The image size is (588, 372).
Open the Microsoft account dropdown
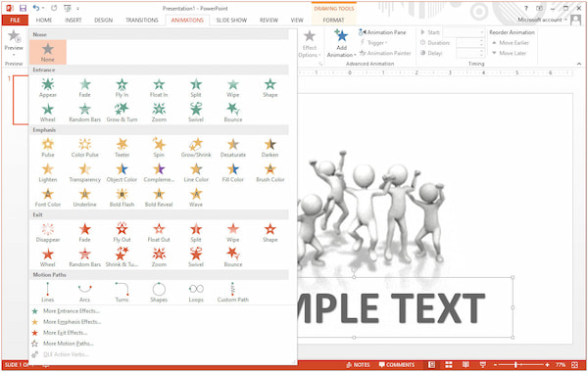542,20
